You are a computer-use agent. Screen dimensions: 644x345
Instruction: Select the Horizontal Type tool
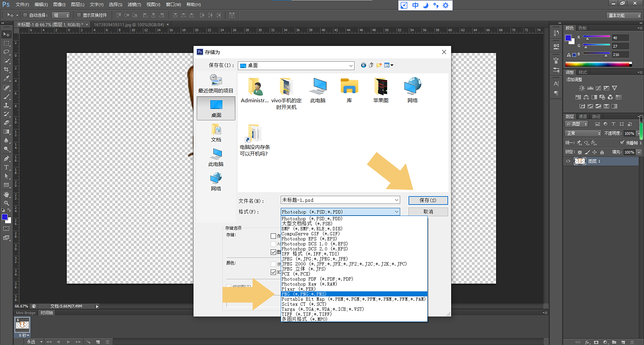(6, 167)
